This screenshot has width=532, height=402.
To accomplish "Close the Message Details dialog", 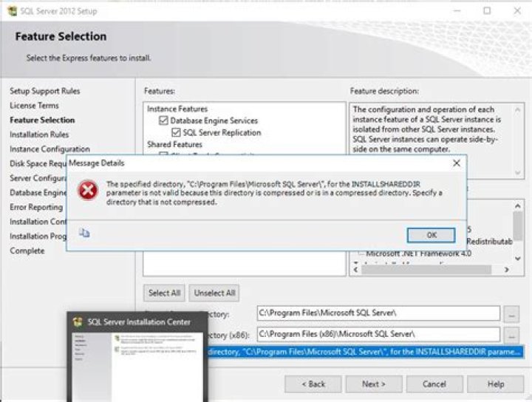I will pos(457,163).
